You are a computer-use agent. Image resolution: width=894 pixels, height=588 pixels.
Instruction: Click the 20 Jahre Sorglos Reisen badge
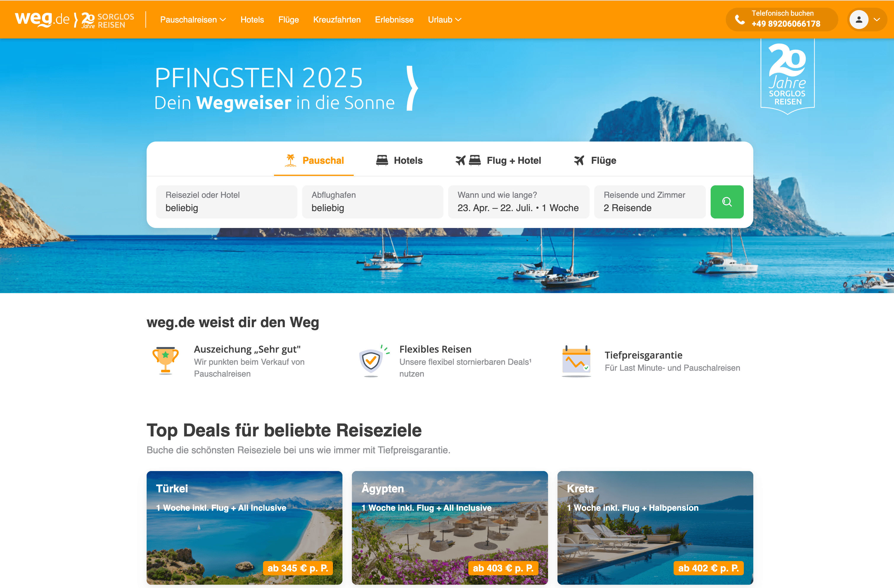787,75
